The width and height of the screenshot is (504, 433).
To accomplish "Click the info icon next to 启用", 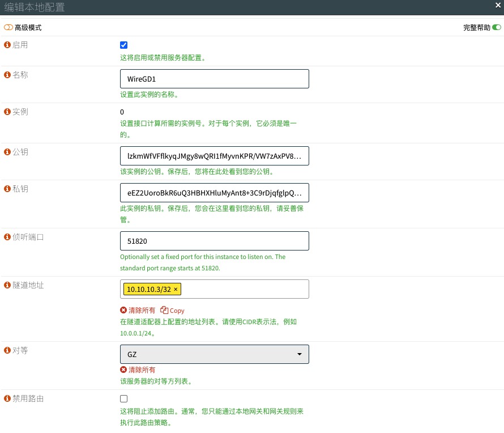I will click(x=7, y=45).
